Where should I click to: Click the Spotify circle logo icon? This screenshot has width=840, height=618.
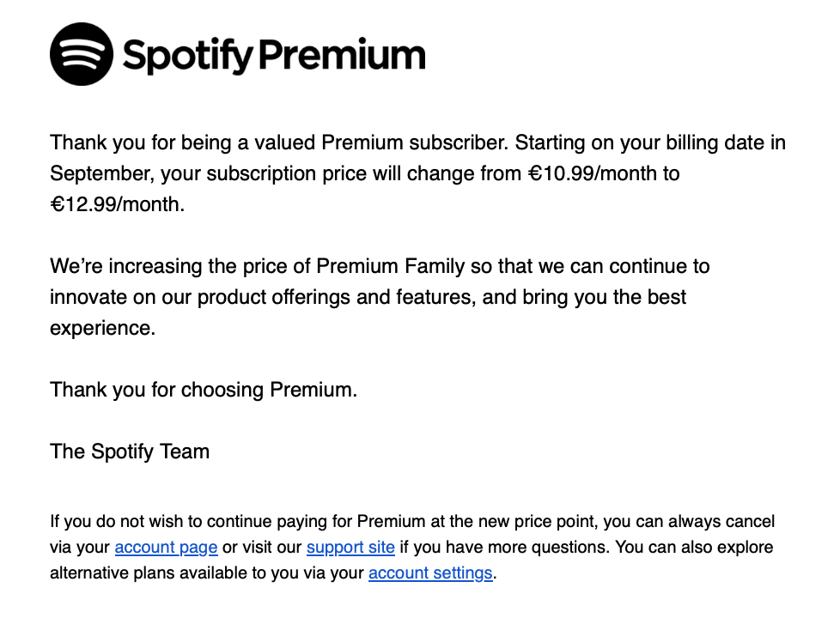tap(82, 54)
